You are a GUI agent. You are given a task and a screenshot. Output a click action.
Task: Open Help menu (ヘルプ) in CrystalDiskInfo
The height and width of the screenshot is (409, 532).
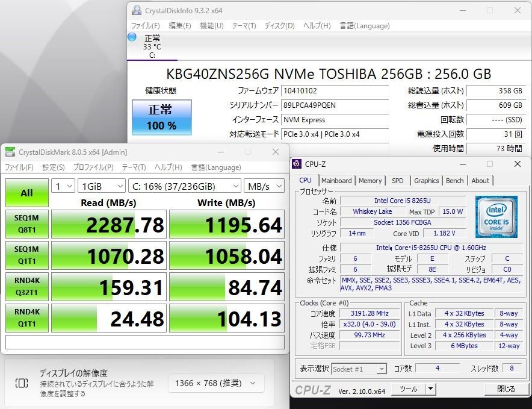pos(317,26)
